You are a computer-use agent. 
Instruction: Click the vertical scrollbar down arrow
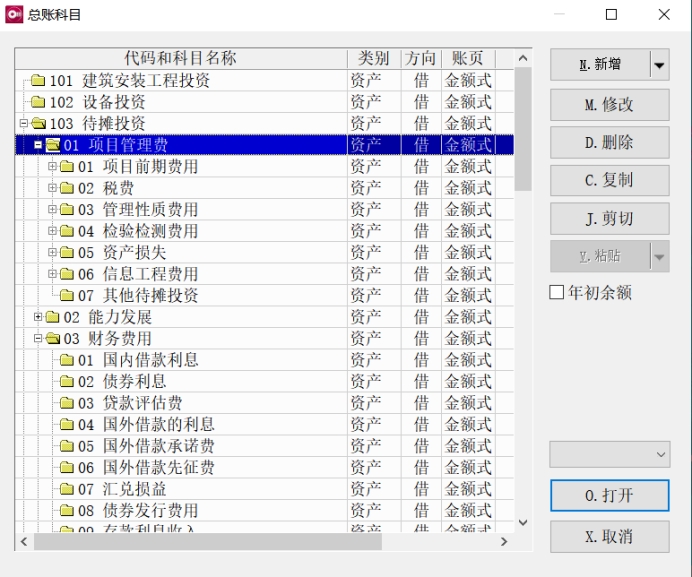523,522
